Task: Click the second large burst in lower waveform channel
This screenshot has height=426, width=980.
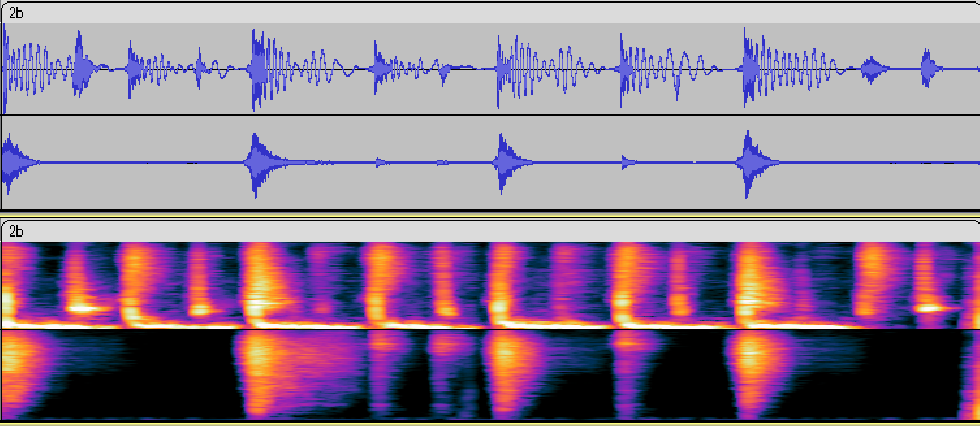Action: point(258,162)
